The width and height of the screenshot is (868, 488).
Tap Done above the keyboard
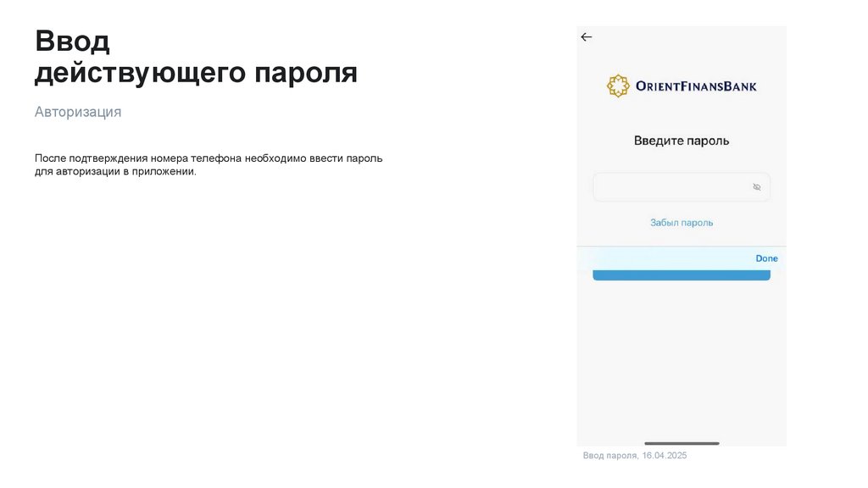[766, 258]
